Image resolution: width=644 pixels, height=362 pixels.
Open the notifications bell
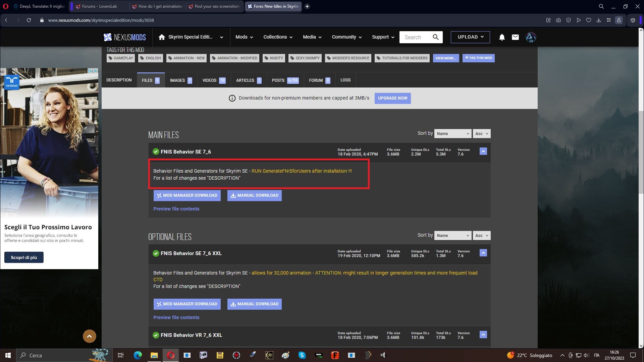click(502, 37)
